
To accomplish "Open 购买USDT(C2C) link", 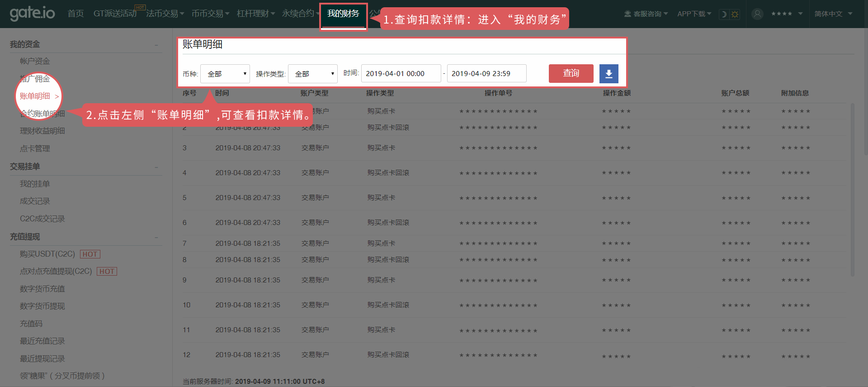I will [x=47, y=254].
